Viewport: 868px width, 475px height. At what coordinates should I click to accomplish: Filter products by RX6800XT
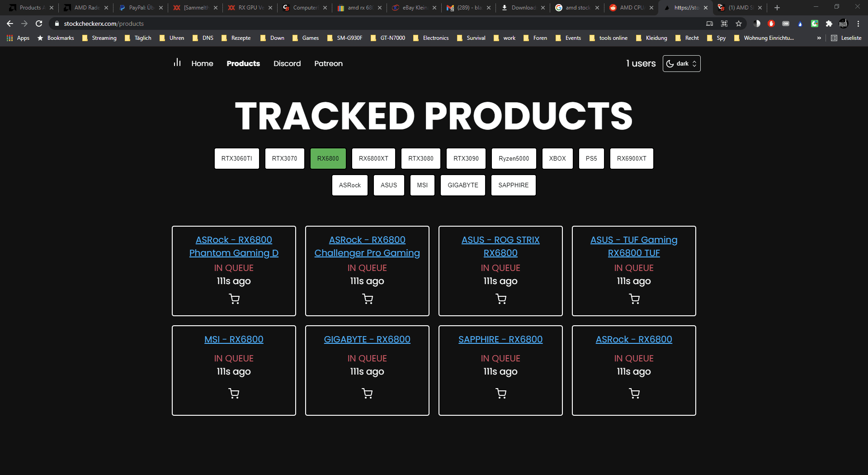[373, 158]
